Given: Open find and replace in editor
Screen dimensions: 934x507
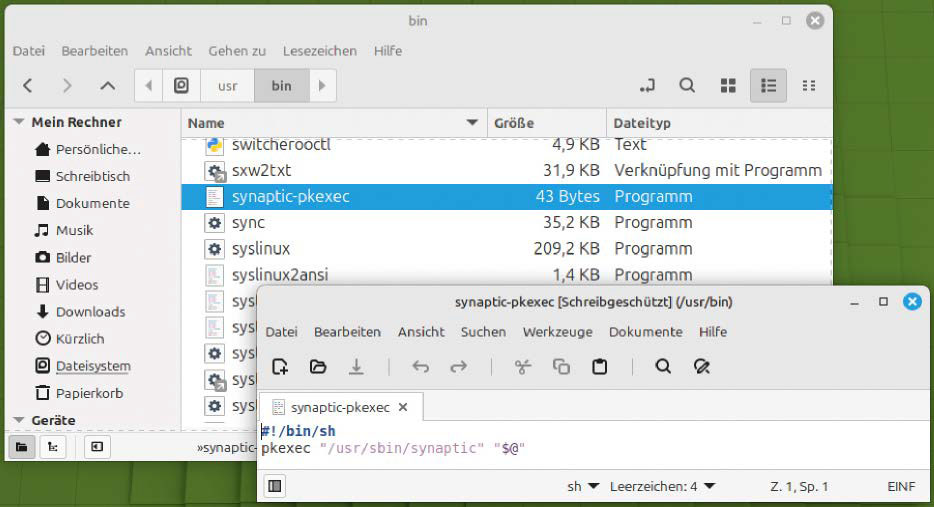Looking at the screenshot, I should 702,366.
